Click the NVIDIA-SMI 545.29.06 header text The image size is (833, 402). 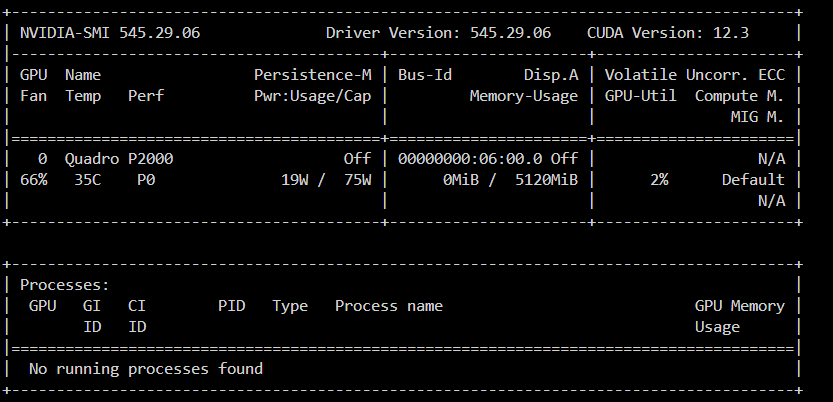[x=110, y=33]
